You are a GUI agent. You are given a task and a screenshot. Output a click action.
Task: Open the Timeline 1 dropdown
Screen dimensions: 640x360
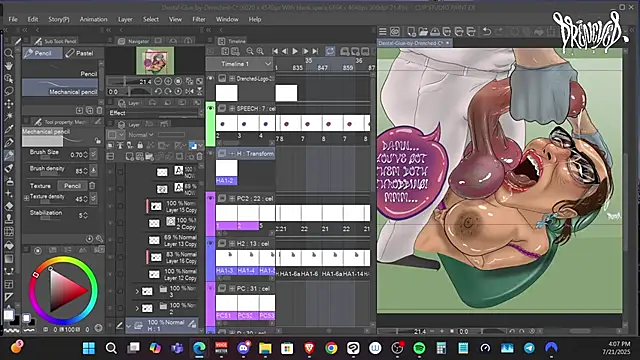tap(240, 64)
